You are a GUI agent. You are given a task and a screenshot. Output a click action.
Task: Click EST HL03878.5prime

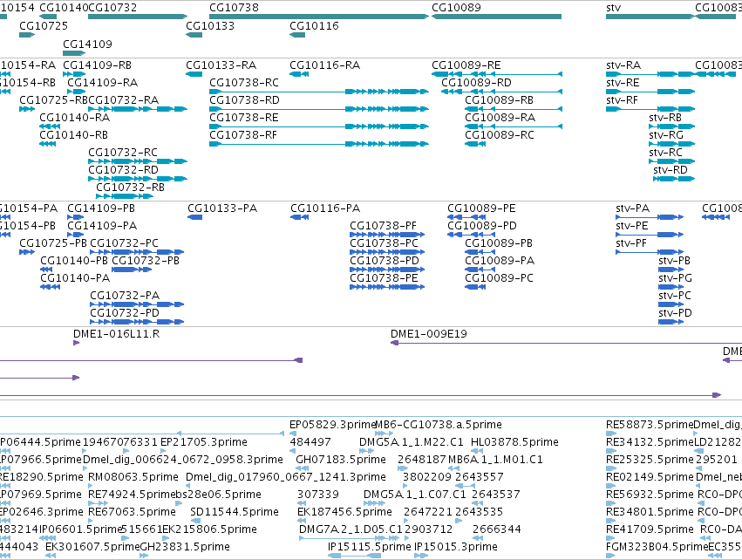[x=477, y=451]
